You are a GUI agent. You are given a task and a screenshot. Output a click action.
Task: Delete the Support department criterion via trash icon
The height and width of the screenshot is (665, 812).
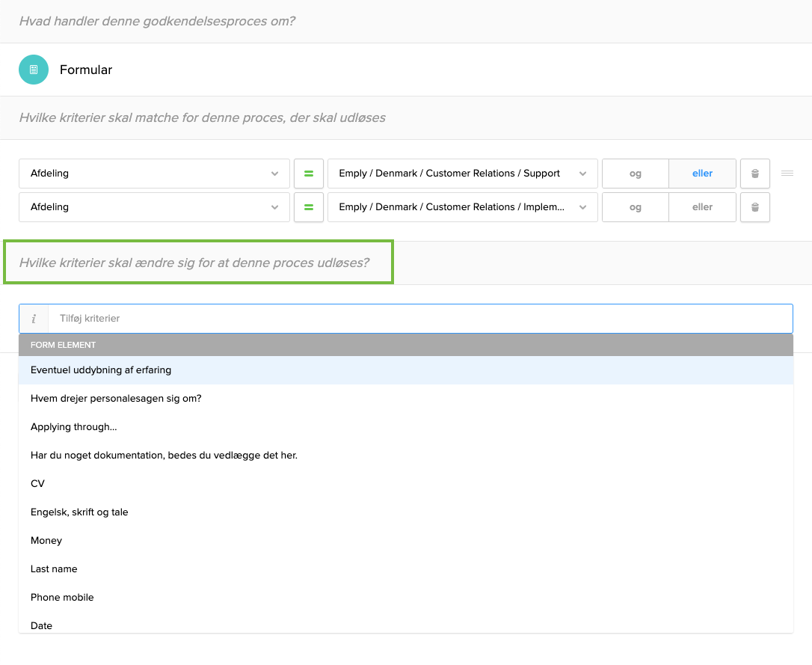[x=754, y=173]
